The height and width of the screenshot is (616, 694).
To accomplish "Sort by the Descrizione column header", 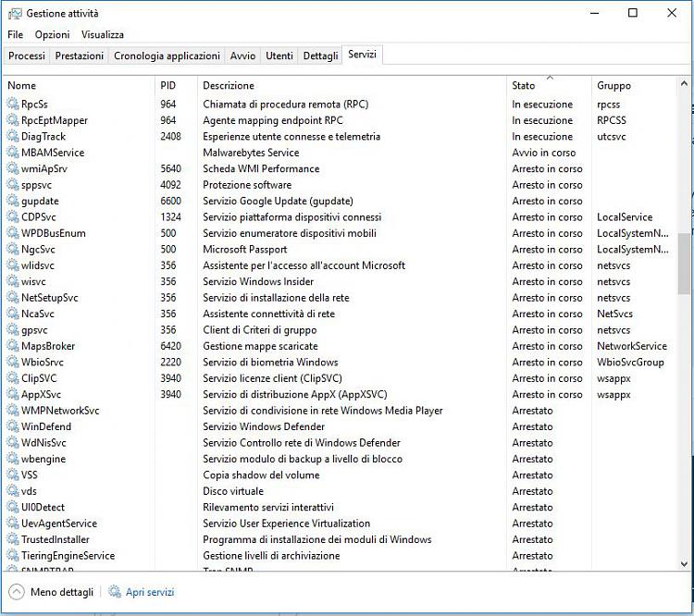I will point(352,85).
